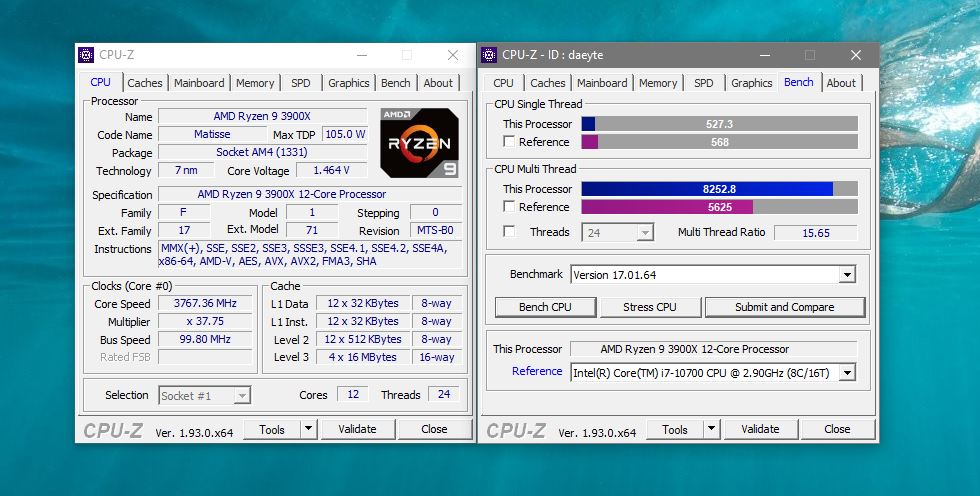Screen dimensions: 980x496
Task: Switch to the Mainboard tab in the left window
Action: [x=199, y=83]
